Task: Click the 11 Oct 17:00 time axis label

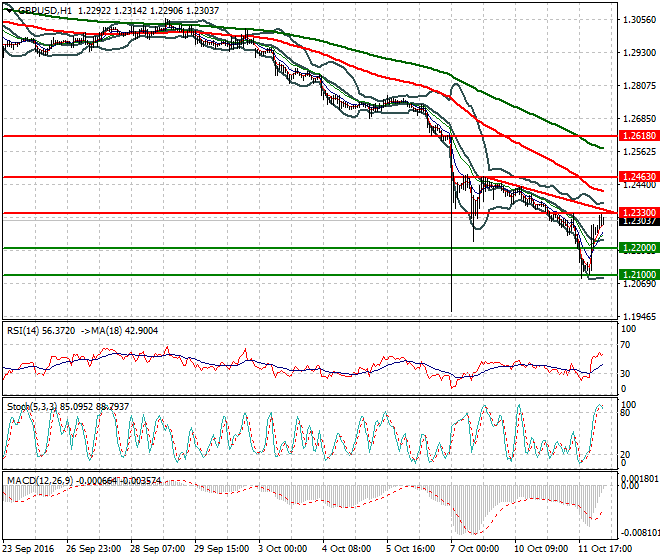Action: [606, 549]
